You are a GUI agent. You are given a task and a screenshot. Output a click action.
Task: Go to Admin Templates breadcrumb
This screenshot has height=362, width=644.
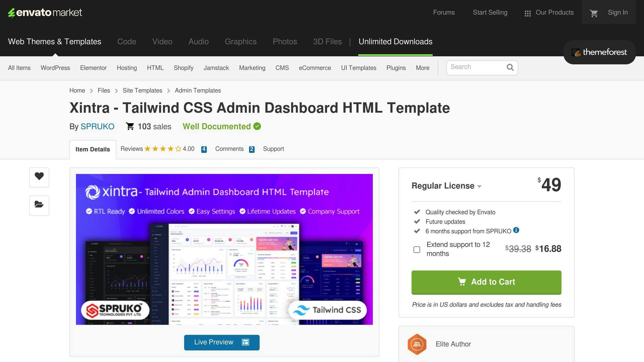[198, 90]
